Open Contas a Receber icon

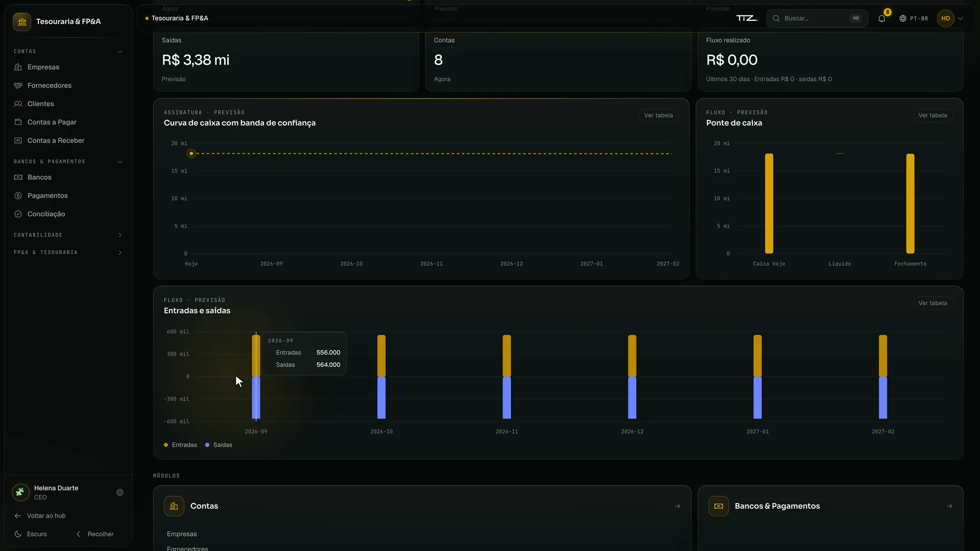tap(18, 141)
